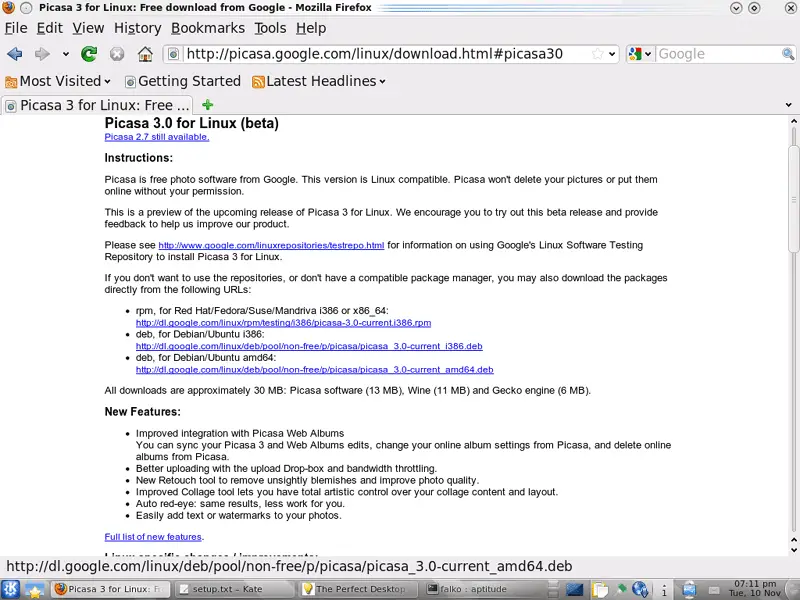
Task: Click the Firefox logo in title bar
Action: (x=8, y=8)
